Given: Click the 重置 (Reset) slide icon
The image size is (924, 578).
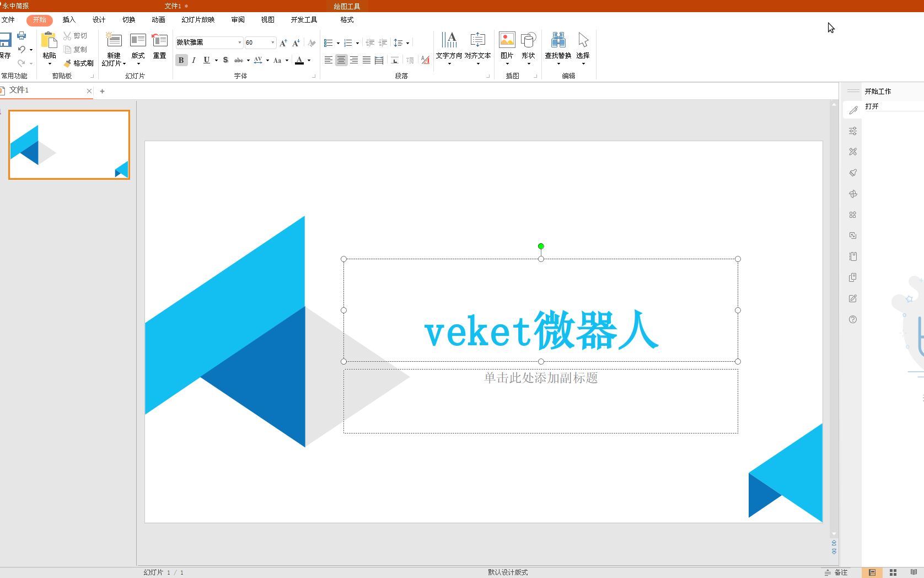Looking at the screenshot, I should pos(159,40).
